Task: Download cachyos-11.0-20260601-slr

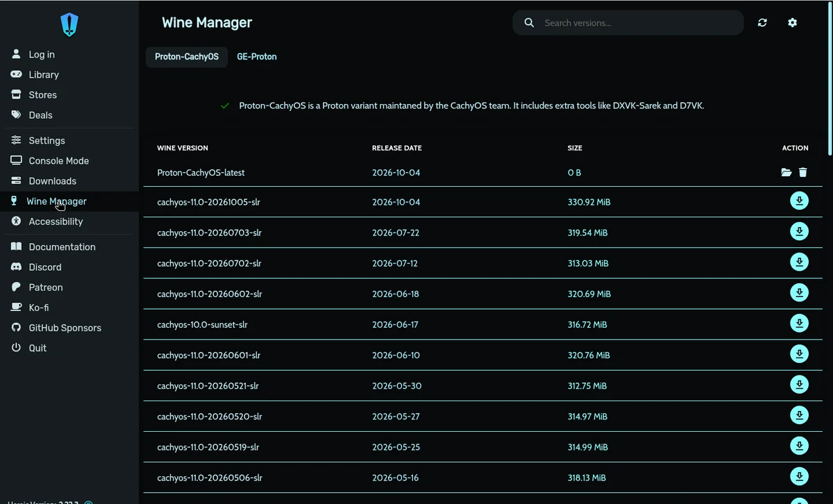Action: click(799, 354)
